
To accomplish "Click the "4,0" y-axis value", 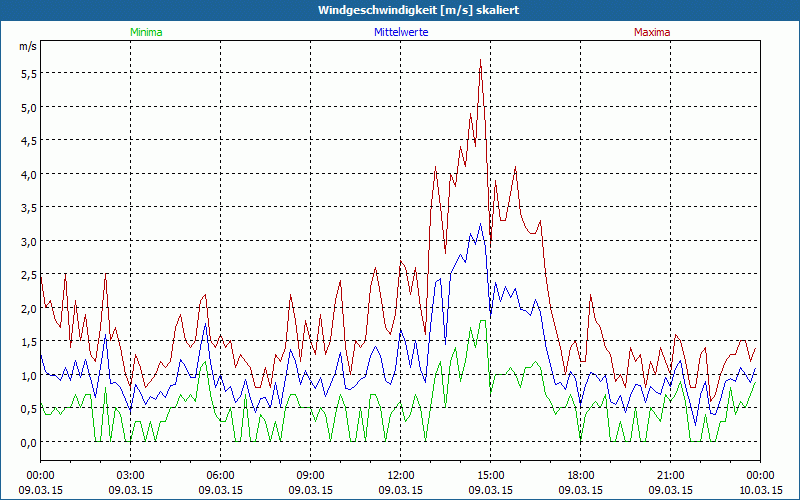I will (x=29, y=174).
